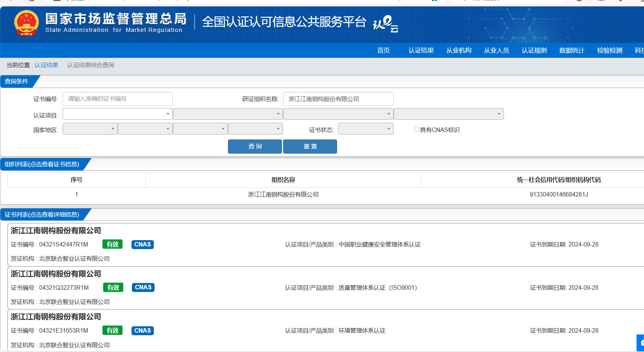The image size is (644, 352).
Task: Click 发证机构 text under certificate 04321S42447R1M
Action: click(60, 258)
